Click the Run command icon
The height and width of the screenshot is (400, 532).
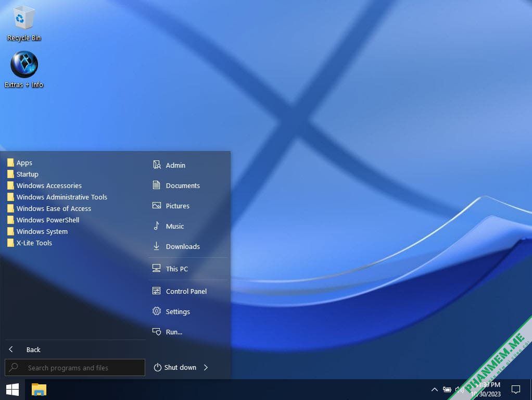156,331
